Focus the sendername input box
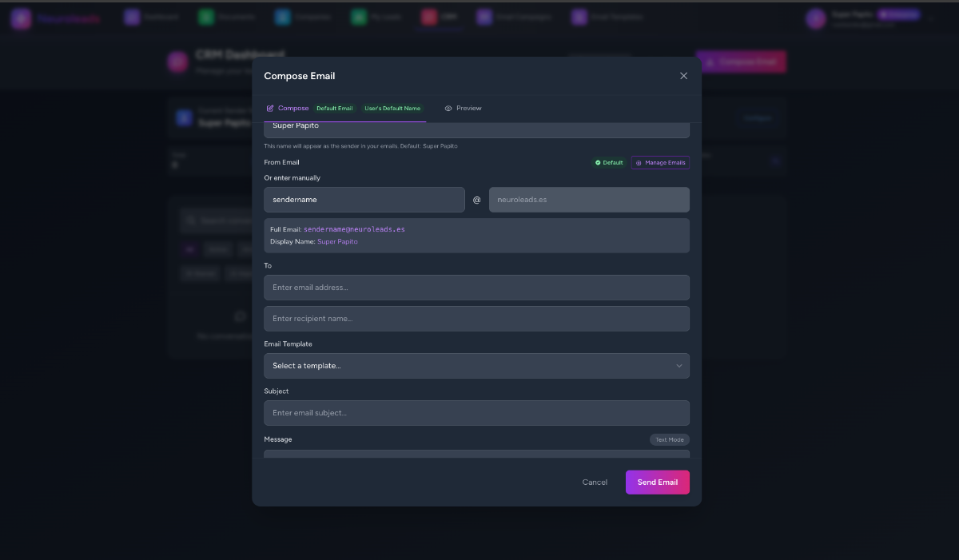Image resolution: width=959 pixels, height=560 pixels. (x=364, y=200)
